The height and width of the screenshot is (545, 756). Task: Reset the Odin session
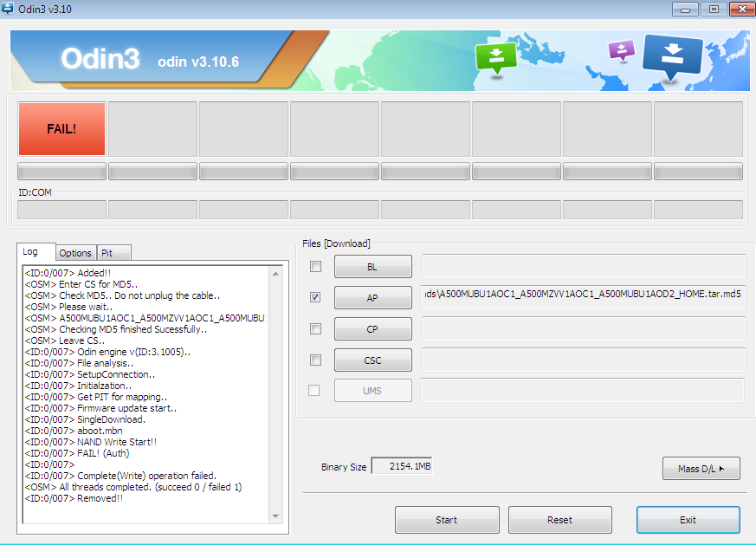coord(559,520)
